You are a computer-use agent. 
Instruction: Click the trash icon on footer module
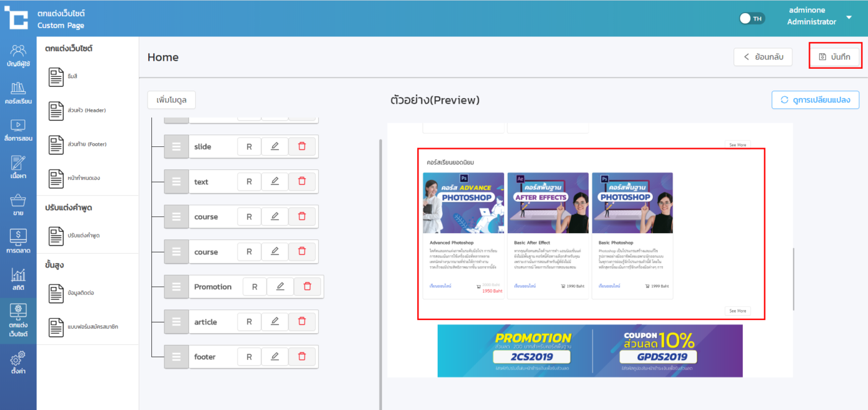(x=302, y=357)
